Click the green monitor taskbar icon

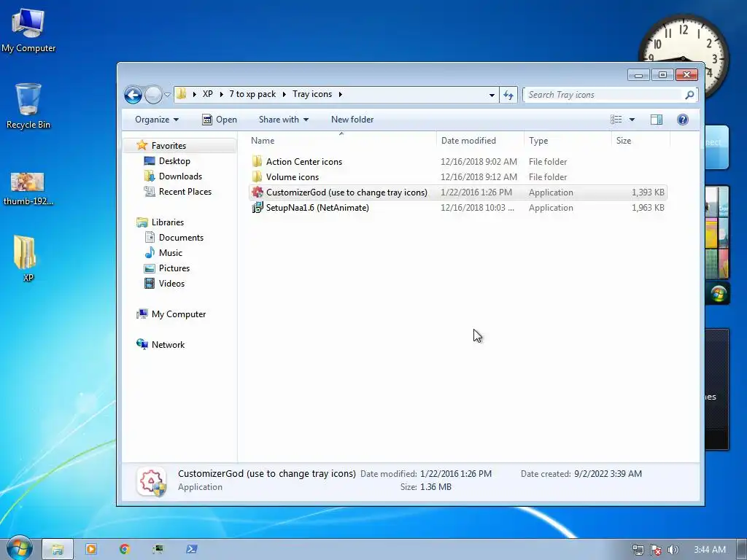point(158,549)
